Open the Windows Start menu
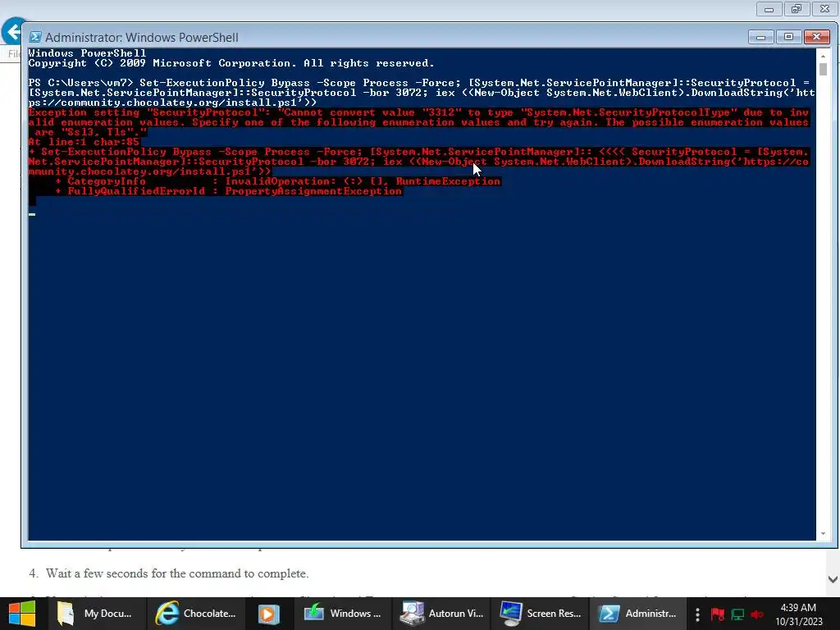840x630 pixels. 22,614
